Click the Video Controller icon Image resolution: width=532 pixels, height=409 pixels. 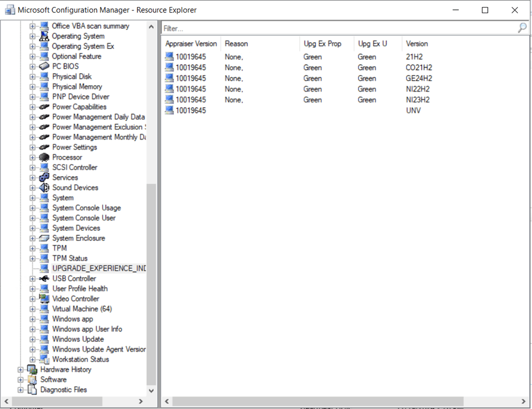pos(44,299)
